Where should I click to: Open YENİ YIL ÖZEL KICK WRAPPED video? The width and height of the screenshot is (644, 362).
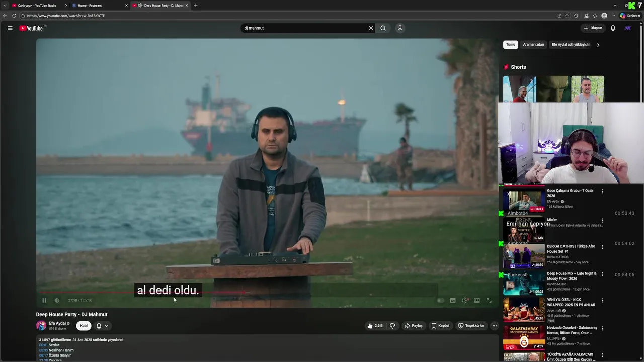(524, 309)
